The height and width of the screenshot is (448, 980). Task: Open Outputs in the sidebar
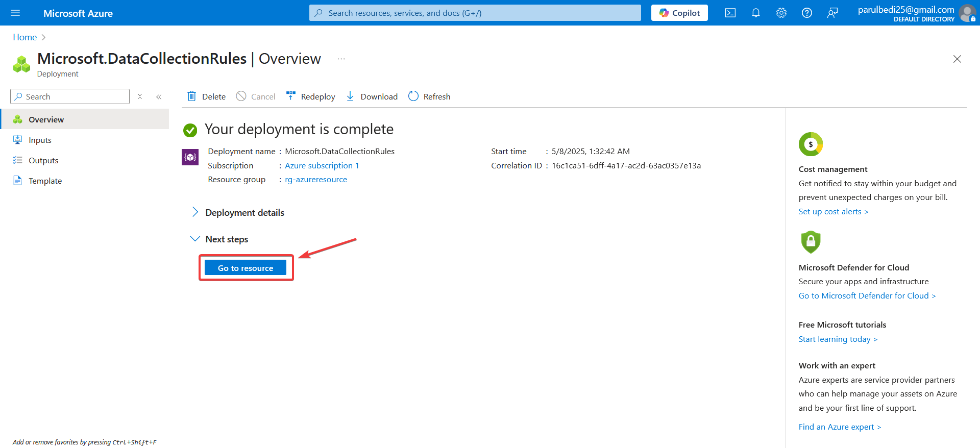coord(85,160)
